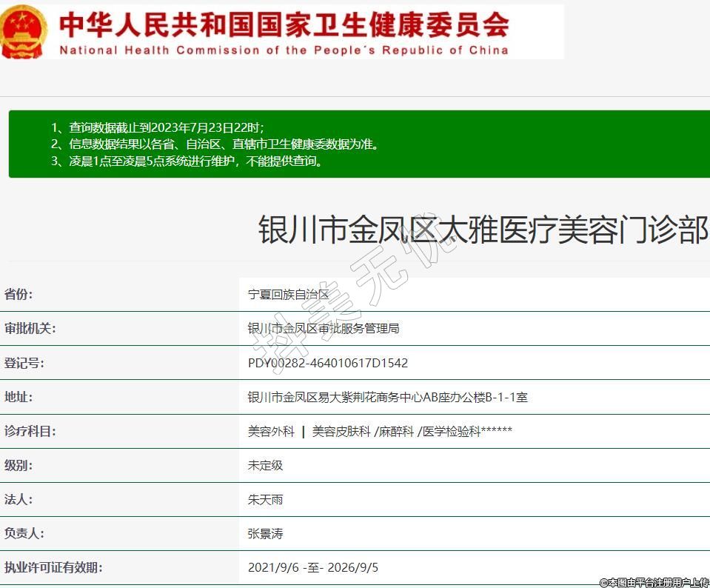Click the 级别 value 未定级
The width and height of the screenshot is (710, 588).
(x=265, y=465)
